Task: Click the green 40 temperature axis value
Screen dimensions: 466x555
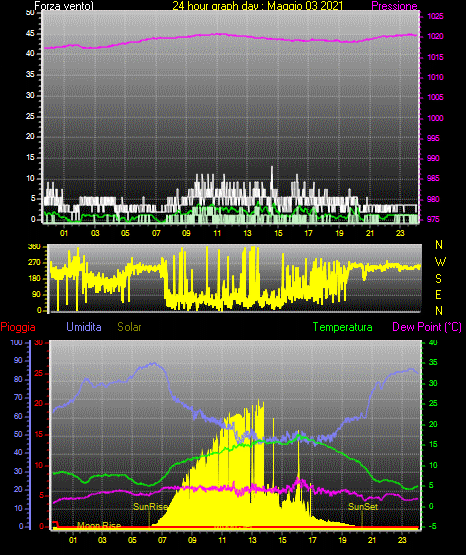Action: (x=433, y=343)
